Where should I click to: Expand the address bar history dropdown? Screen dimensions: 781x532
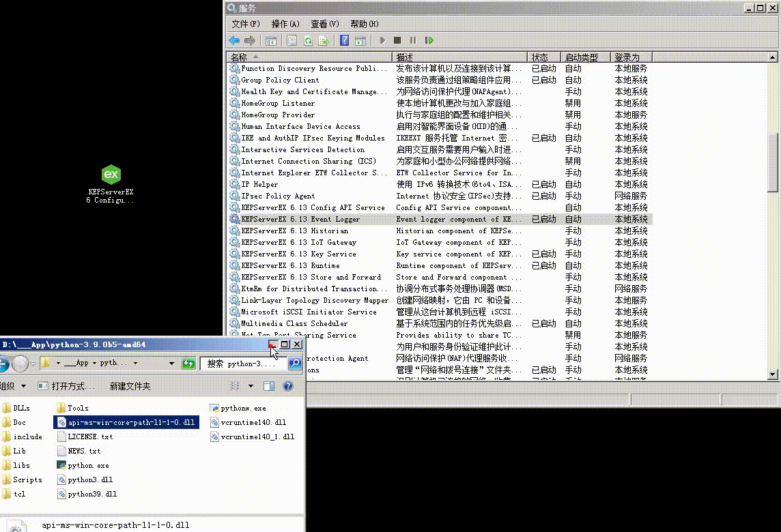coord(172,364)
